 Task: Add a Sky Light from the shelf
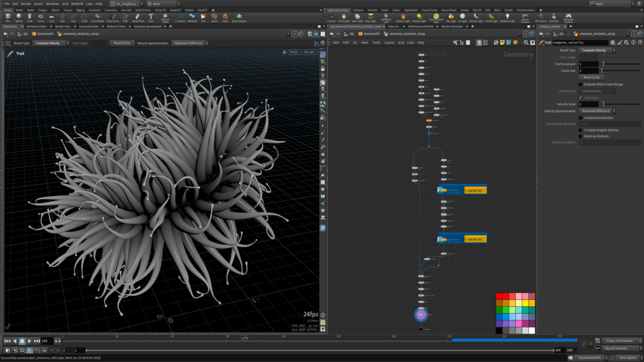(450, 17)
